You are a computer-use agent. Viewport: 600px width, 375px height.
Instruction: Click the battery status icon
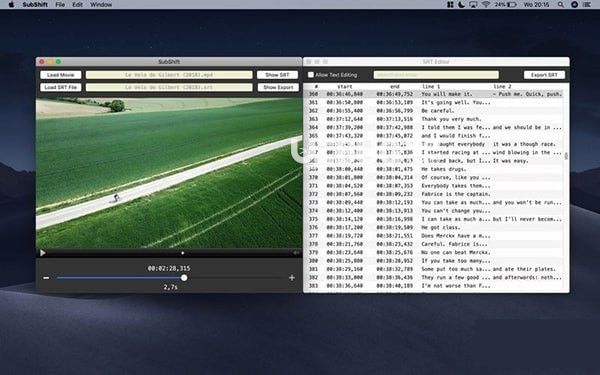512,5
